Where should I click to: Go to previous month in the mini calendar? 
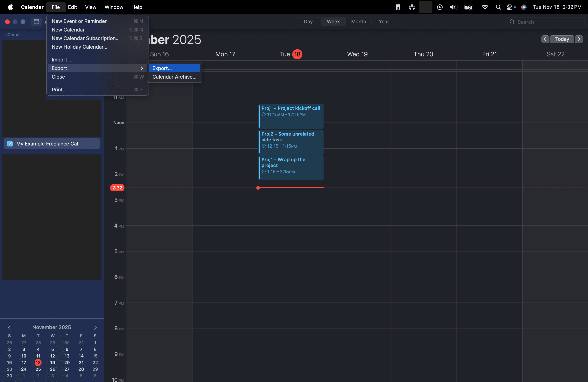click(9, 327)
